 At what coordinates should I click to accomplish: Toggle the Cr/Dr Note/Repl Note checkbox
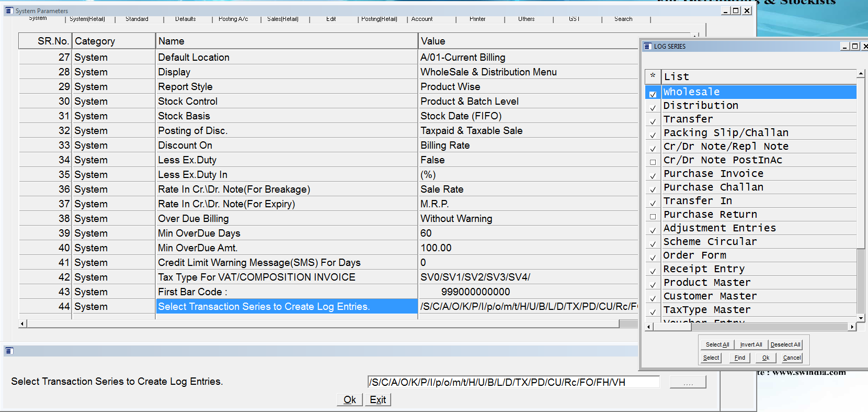pos(653,149)
